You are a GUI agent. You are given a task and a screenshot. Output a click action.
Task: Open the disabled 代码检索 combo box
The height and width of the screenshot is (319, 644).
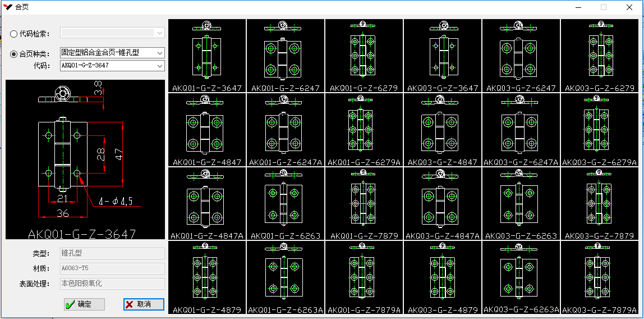click(112, 33)
